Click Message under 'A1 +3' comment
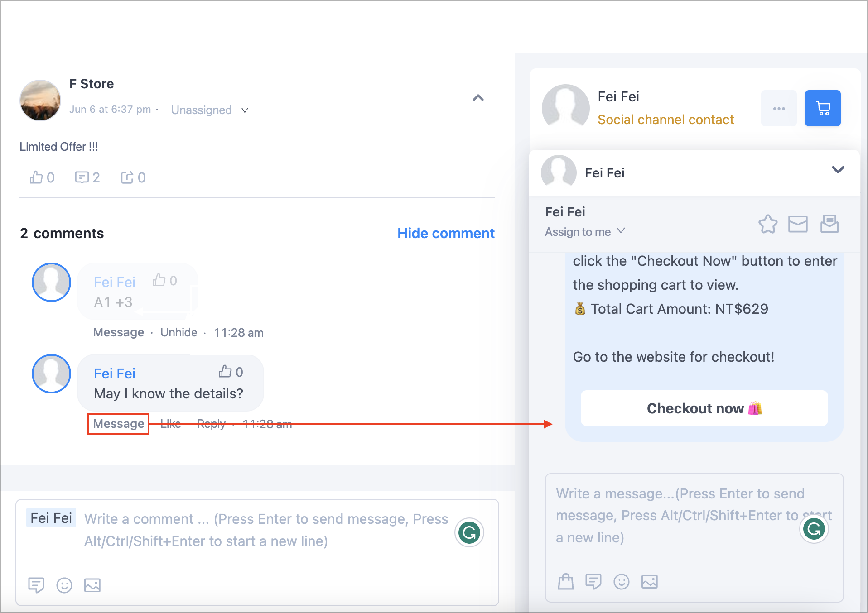Viewport: 868px width, 613px height. [118, 332]
